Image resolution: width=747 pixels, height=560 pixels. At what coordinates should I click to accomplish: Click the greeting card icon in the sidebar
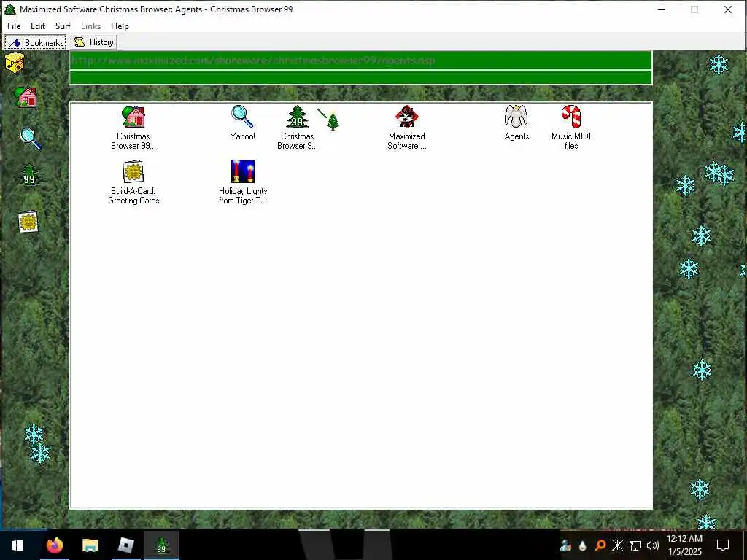(28, 222)
